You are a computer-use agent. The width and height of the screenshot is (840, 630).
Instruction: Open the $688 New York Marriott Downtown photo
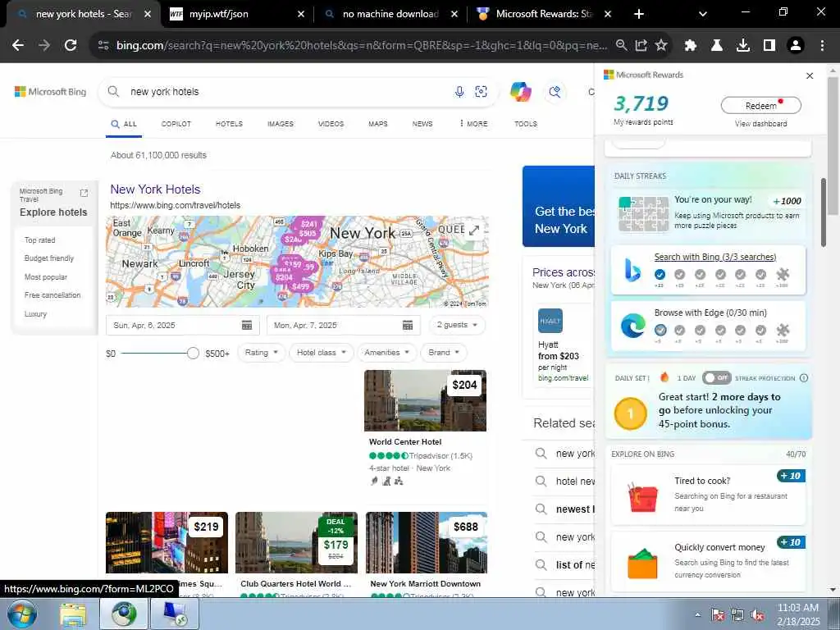point(427,543)
